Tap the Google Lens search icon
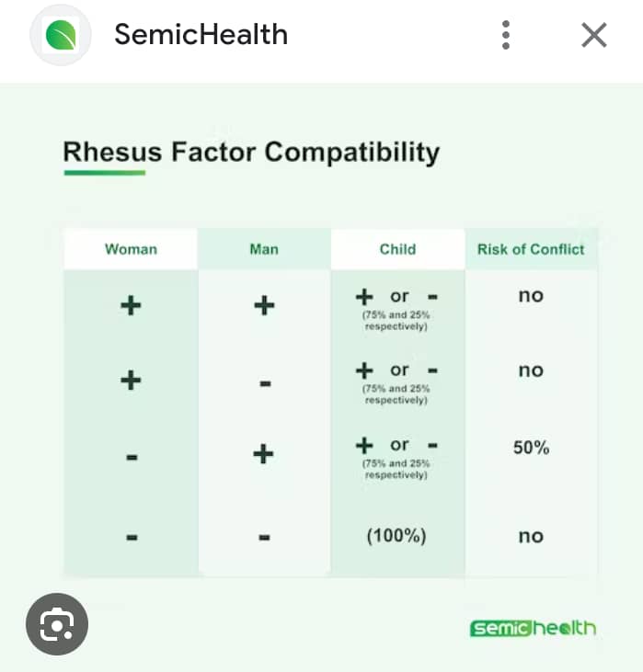The width and height of the screenshot is (643, 672). (x=57, y=624)
